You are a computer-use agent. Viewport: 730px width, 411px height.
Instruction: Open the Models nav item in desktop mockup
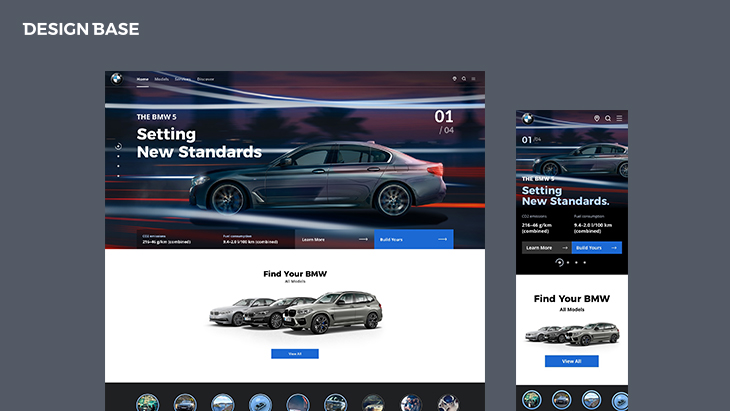(x=162, y=79)
